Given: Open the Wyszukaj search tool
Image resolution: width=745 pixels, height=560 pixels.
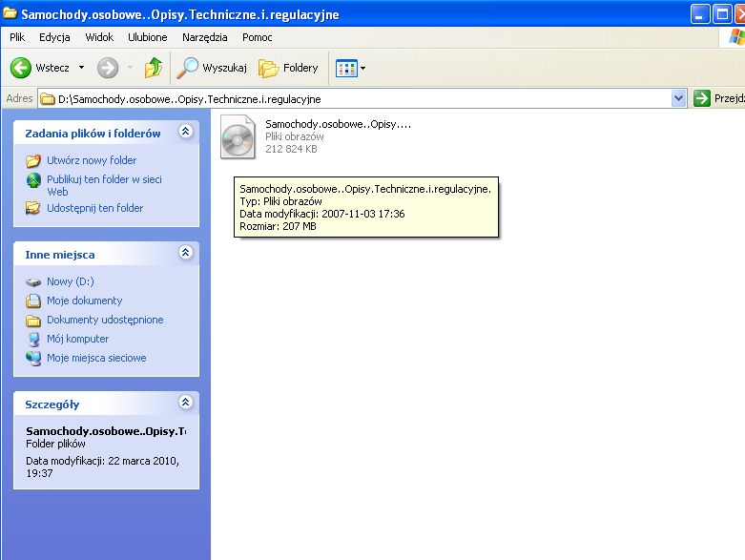Looking at the screenshot, I should (213, 68).
